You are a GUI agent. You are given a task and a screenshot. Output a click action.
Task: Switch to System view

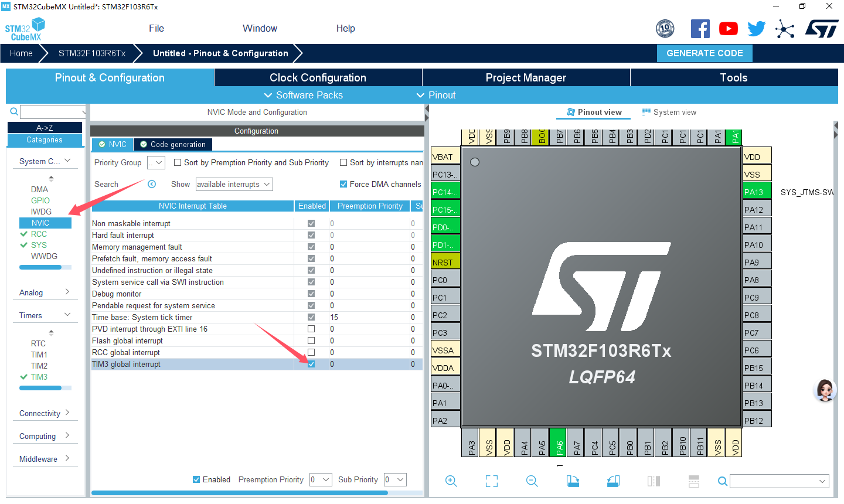[669, 112]
